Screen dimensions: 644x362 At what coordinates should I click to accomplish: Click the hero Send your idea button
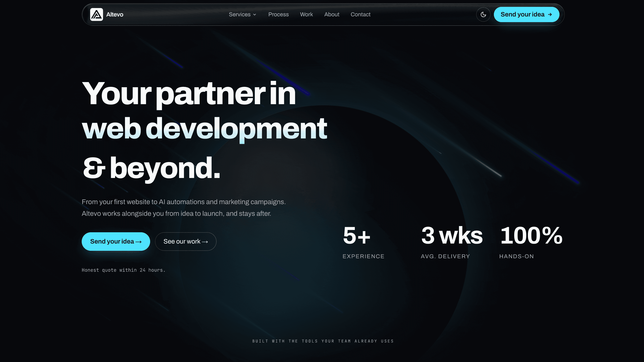point(116,241)
